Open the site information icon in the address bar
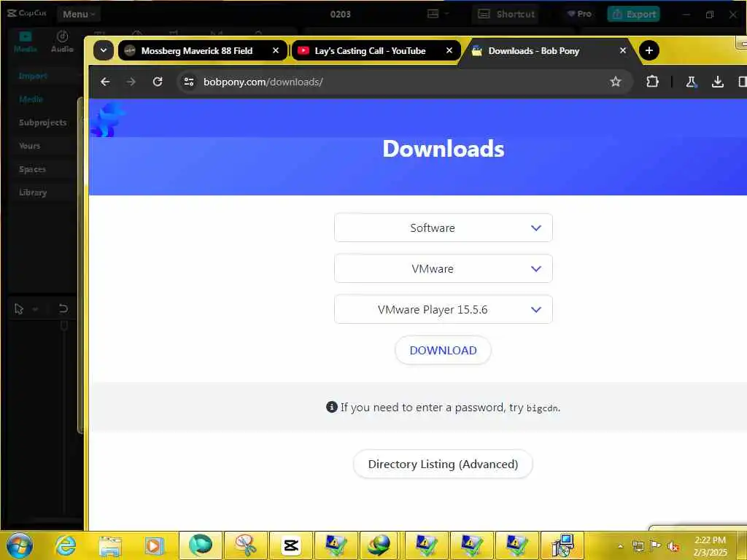This screenshot has width=747, height=560. point(189,82)
